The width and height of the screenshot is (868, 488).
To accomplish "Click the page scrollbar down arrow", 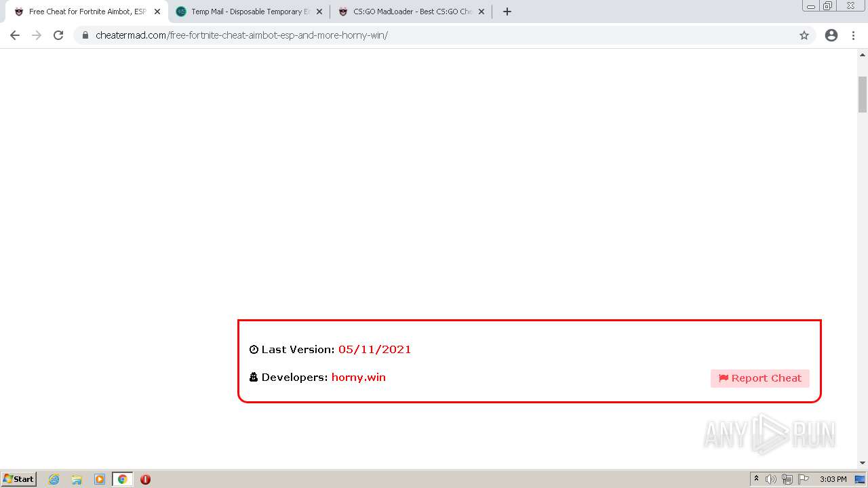I will [863, 463].
